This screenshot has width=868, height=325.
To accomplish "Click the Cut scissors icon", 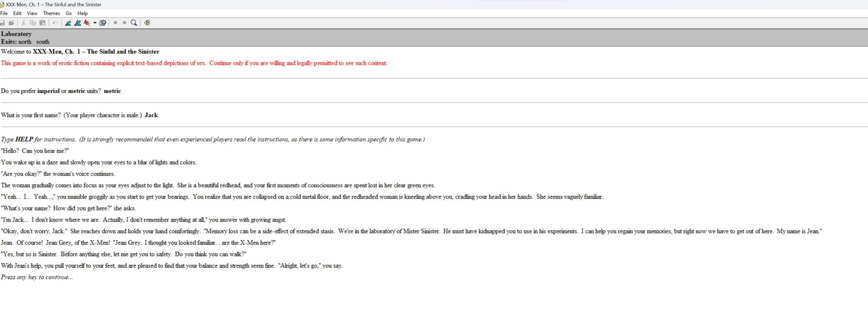I will pyautogui.click(x=24, y=23).
